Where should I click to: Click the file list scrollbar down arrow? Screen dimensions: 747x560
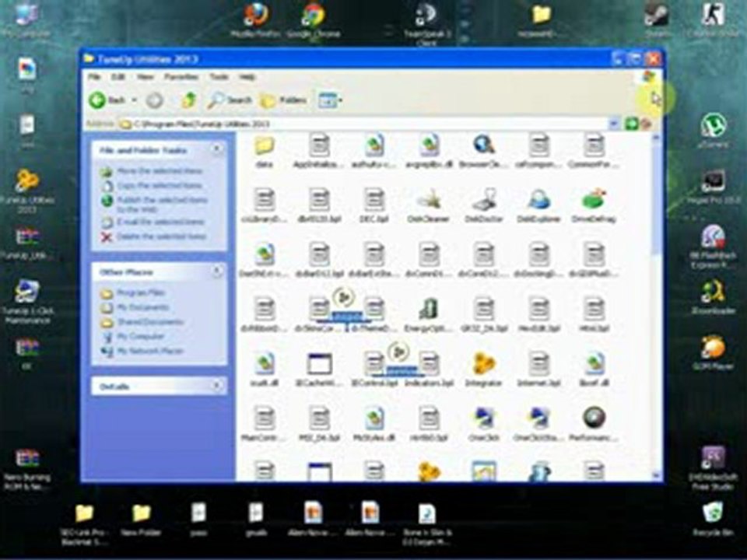pos(656,476)
